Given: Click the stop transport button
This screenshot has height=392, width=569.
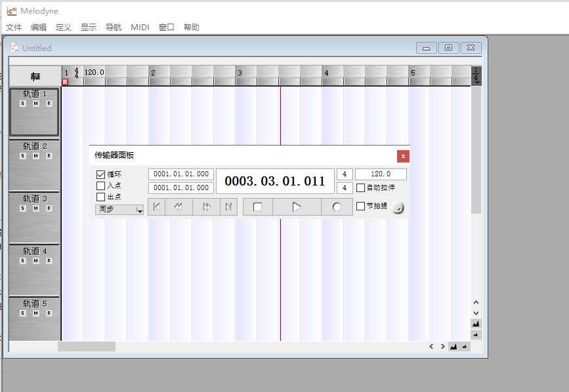Looking at the screenshot, I should [258, 207].
